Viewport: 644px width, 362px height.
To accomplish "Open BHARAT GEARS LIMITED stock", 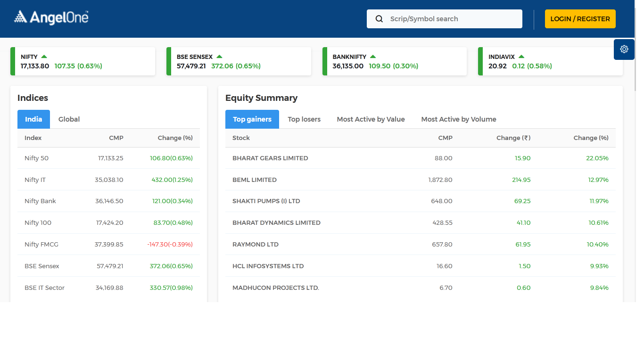I will point(270,158).
